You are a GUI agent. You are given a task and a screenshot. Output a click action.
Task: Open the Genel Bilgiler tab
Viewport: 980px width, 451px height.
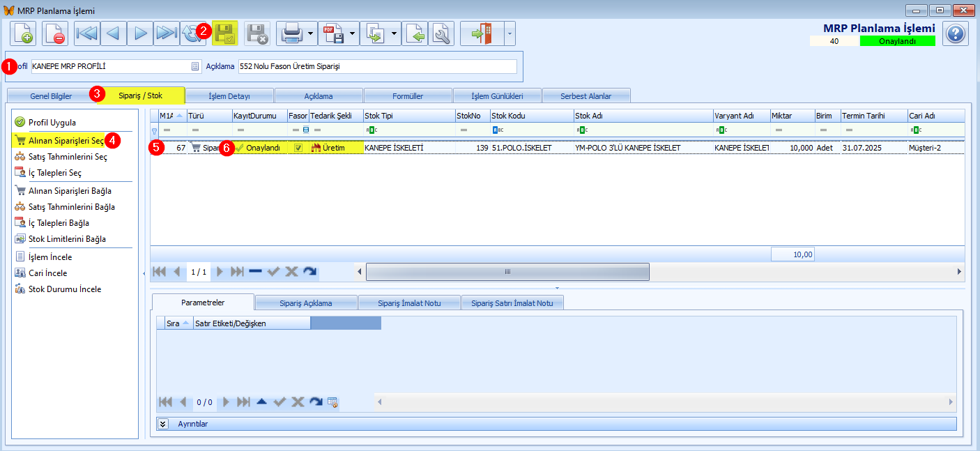coord(50,95)
